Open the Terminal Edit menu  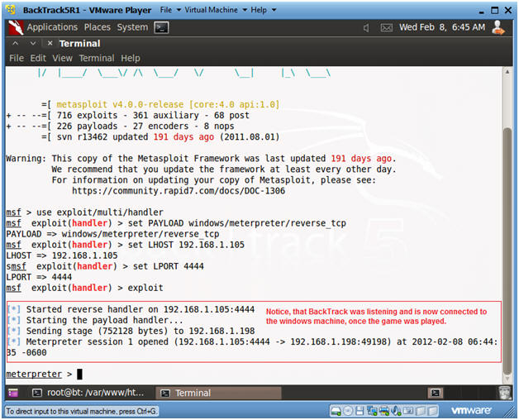pyautogui.click(x=38, y=59)
